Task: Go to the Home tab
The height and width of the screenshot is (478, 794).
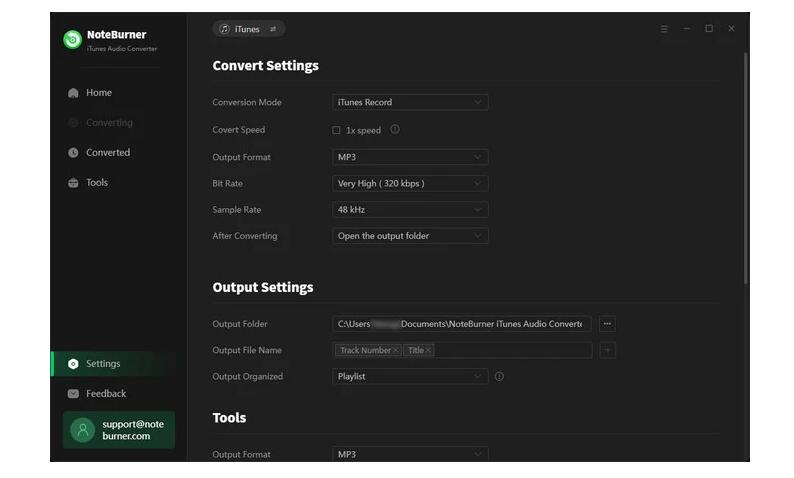Action: (x=98, y=93)
